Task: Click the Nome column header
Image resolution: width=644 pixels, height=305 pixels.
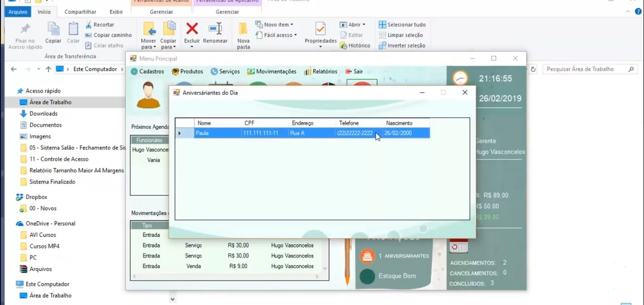Action: click(x=217, y=123)
